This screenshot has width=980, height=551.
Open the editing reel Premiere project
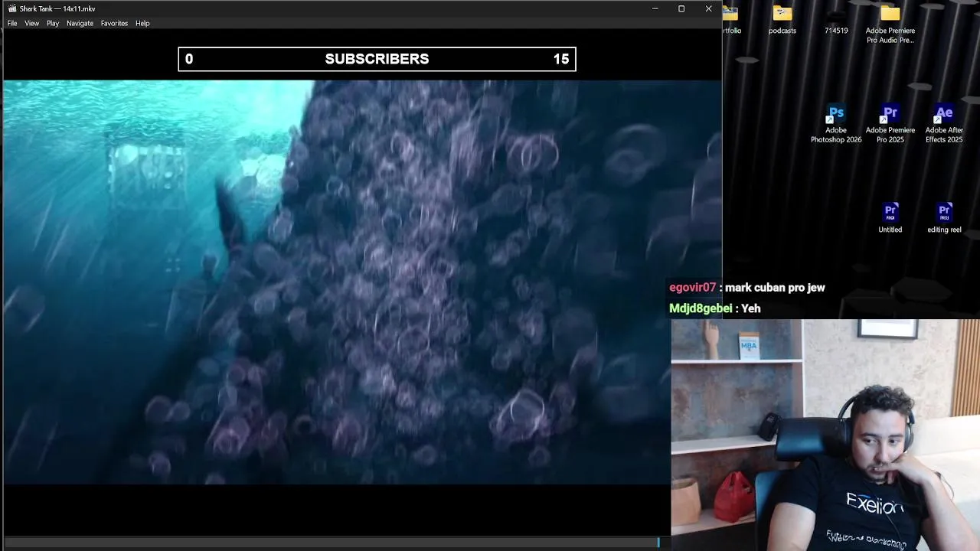tap(944, 218)
